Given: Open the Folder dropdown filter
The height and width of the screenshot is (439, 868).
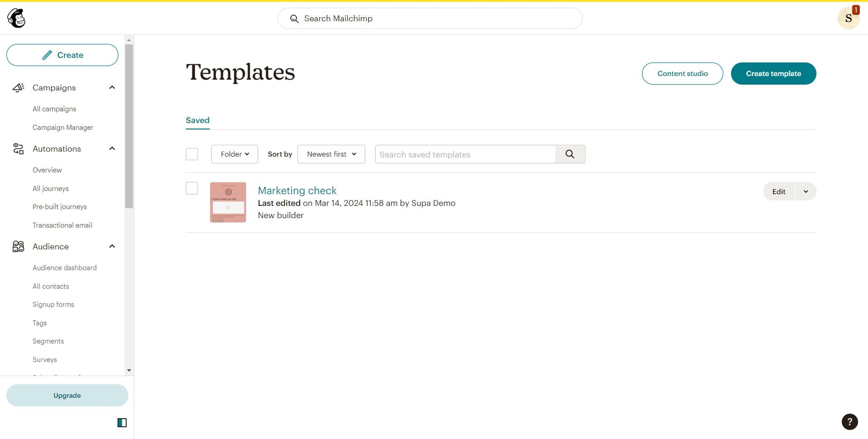Looking at the screenshot, I should tap(234, 154).
